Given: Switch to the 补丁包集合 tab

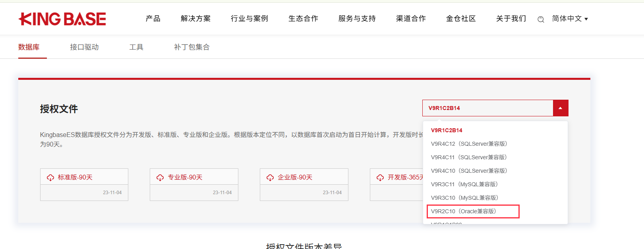Looking at the screenshot, I should [x=192, y=47].
